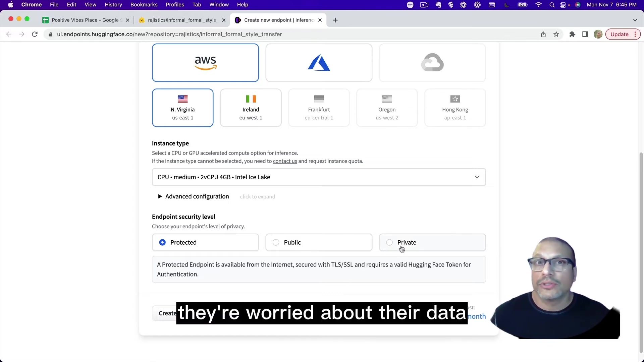This screenshot has height=362, width=644.
Task: Click the Update button in Chrome
Action: pyautogui.click(x=619, y=34)
